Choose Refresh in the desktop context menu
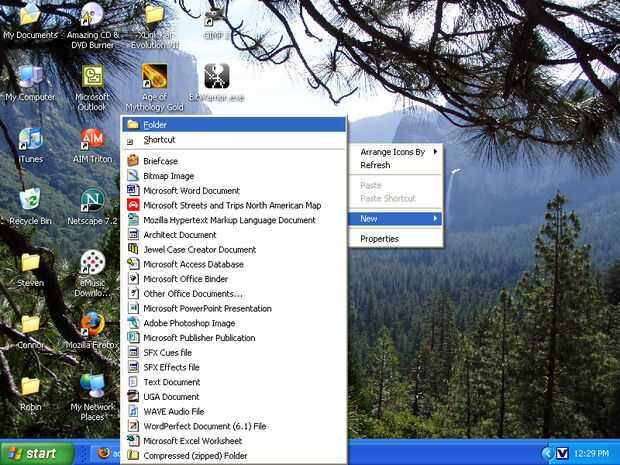The image size is (620, 465). (x=395, y=165)
